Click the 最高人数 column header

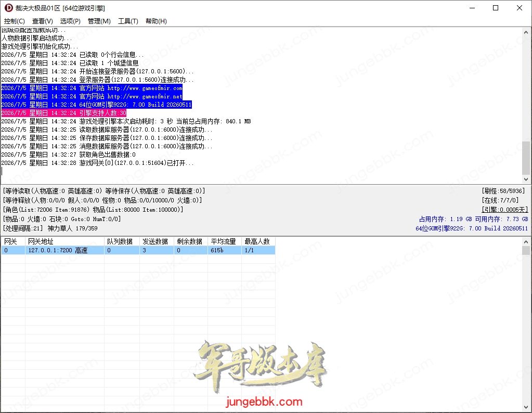click(258, 241)
